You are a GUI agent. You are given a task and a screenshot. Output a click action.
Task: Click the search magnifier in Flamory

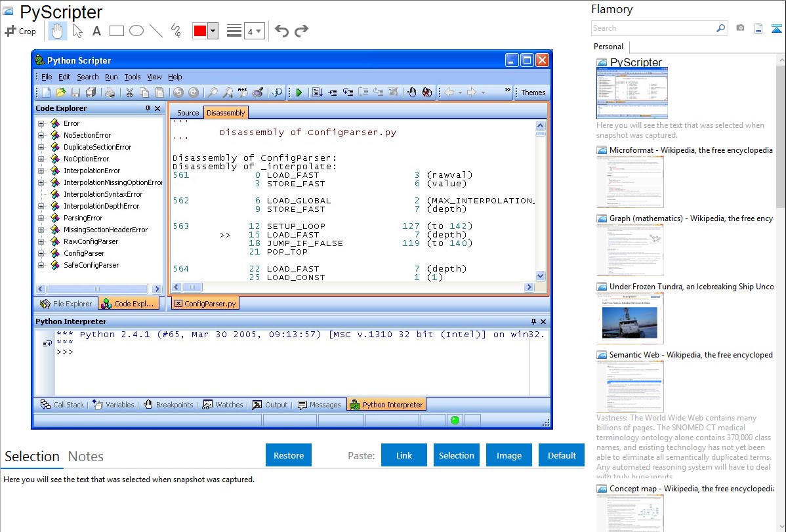[x=720, y=28]
